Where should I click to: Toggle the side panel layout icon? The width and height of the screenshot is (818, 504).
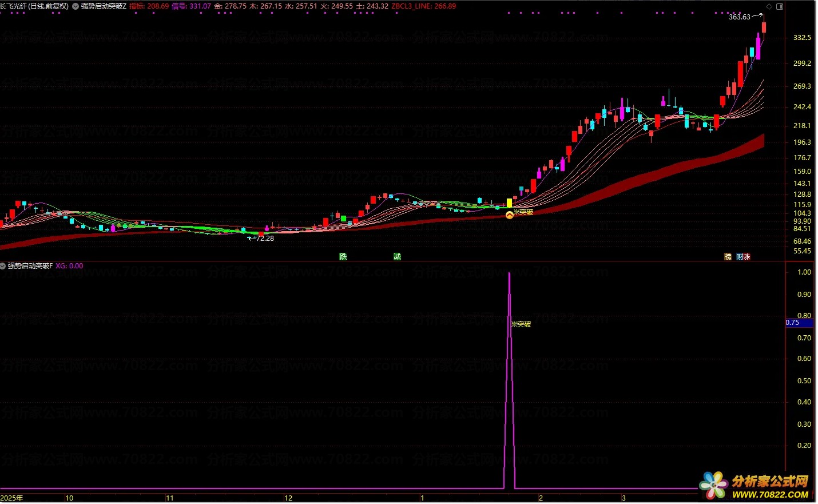click(780, 6)
